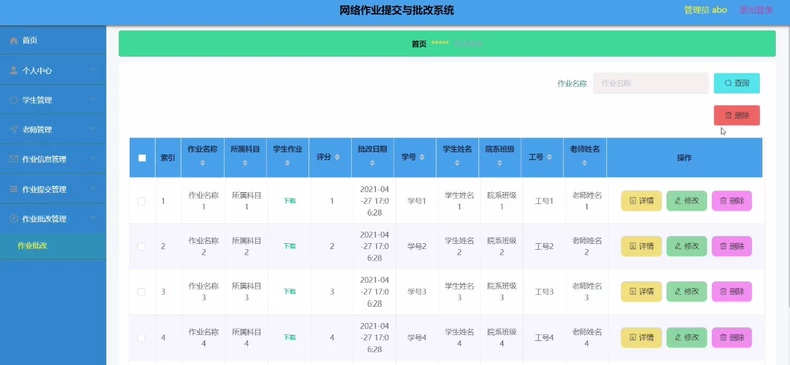Viewport: 790px width, 365px height.
Task: Click the paper-plane icon beside 老师管理
Action: 14,130
